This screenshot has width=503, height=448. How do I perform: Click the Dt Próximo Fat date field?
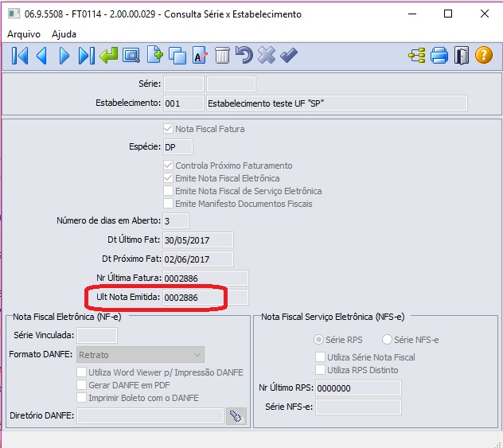coord(198,259)
